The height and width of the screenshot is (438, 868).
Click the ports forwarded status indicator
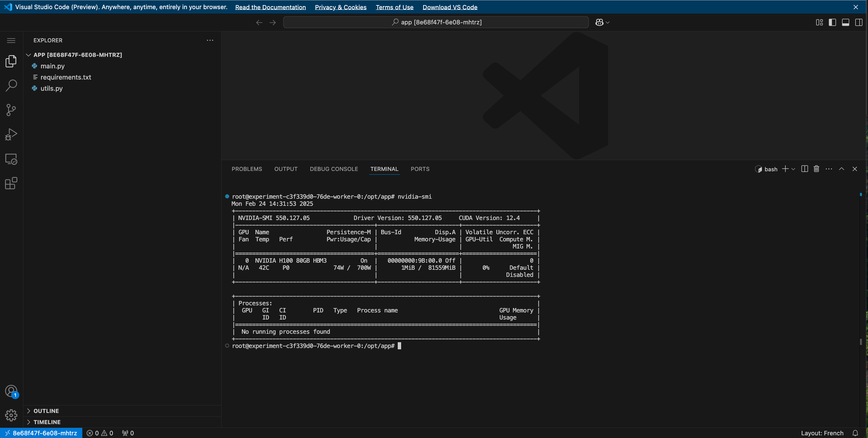pyautogui.click(x=128, y=433)
